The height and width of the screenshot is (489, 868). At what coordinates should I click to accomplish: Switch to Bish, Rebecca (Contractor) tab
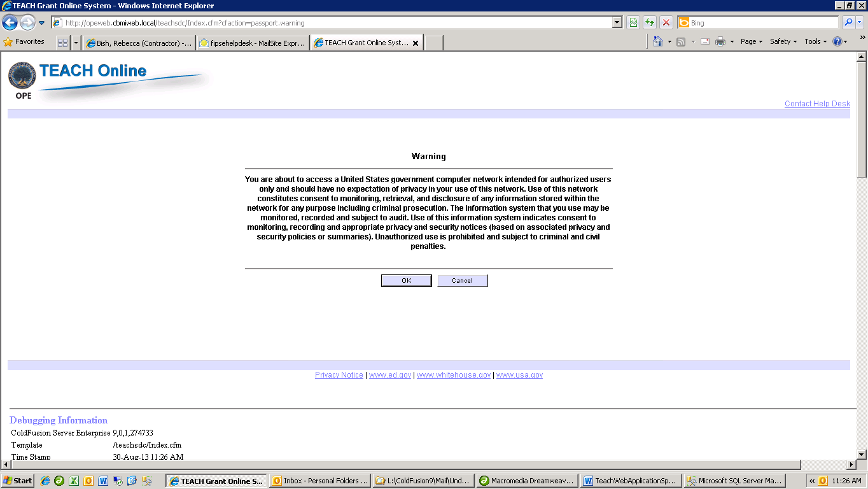coord(139,43)
